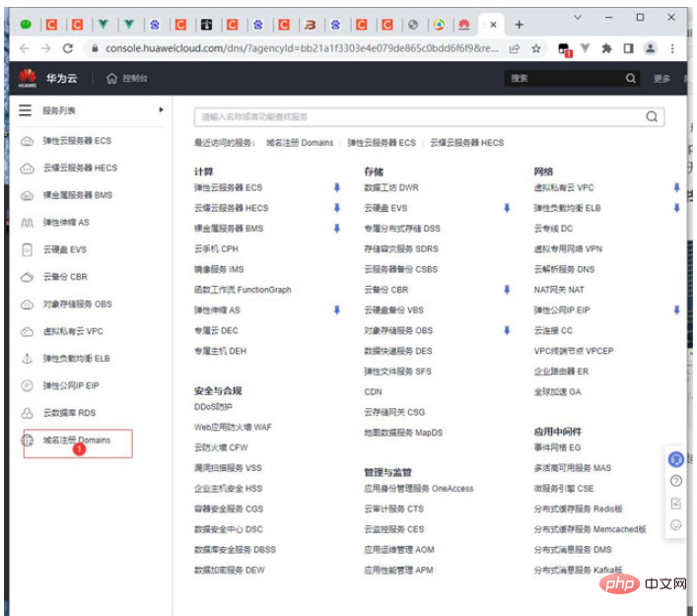Click the Domains globe icon in sidebar

28,440
